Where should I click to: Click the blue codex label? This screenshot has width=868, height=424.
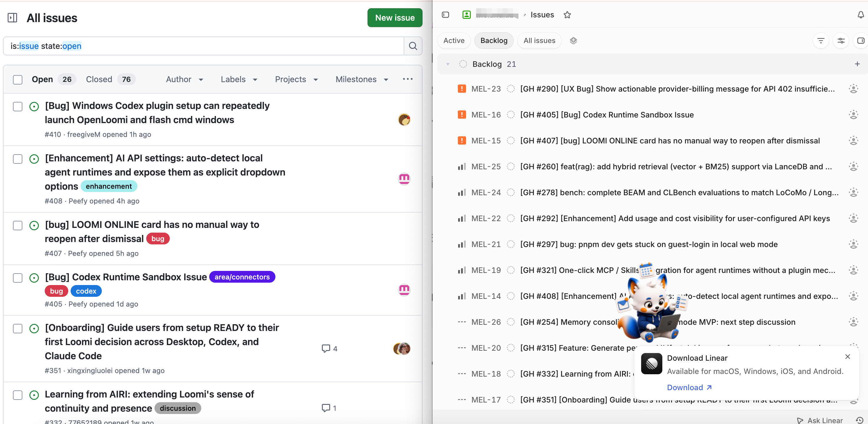coord(86,291)
